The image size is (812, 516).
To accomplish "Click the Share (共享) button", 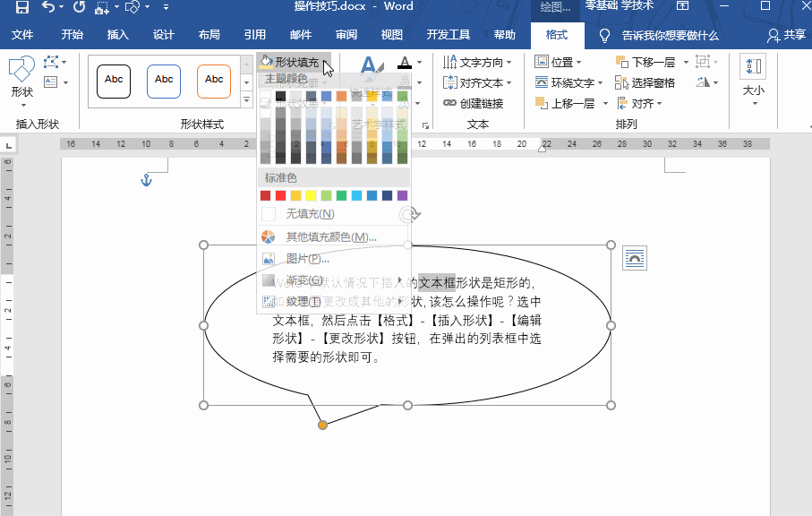I will coord(787,35).
